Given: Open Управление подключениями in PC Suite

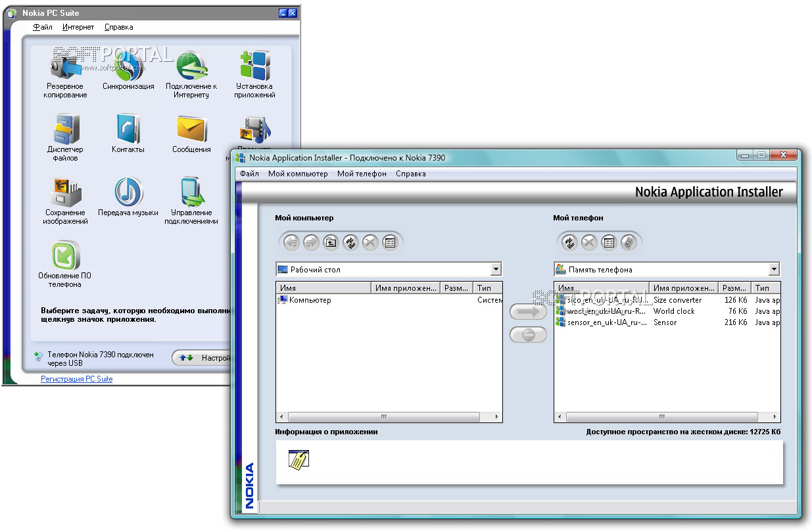Looking at the screenshot, I should (191, 200).
